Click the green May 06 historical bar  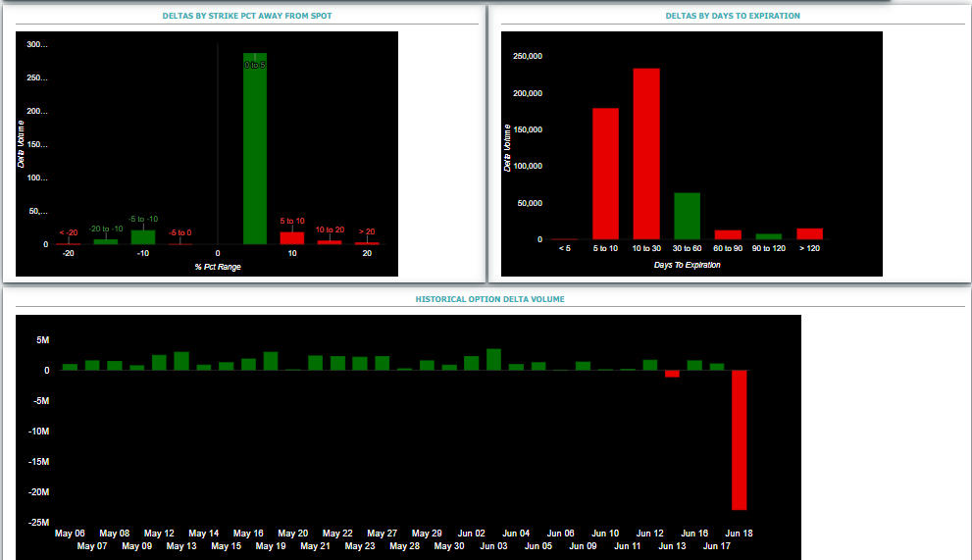[x=70, y=367]
